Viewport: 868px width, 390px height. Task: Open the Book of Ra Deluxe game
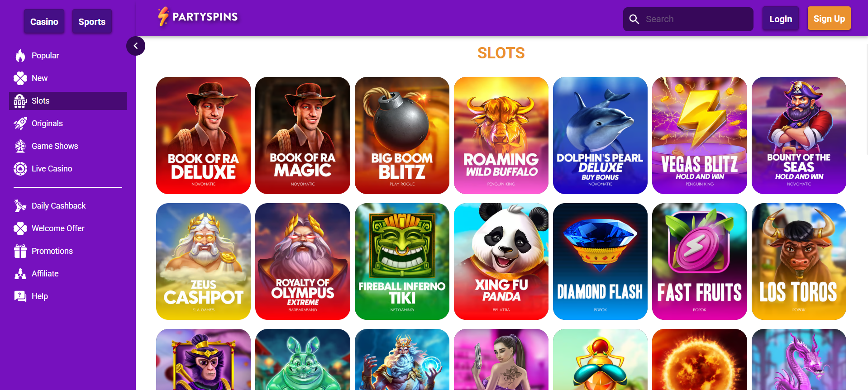[x=203, y=135]
